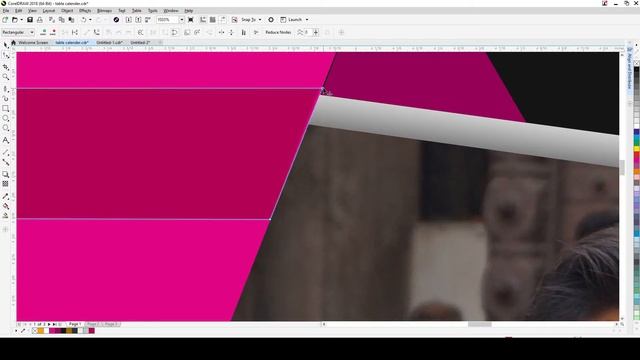Click the Reduce Nodes button
This screenshot has width=640, height=360.
(x=278, y=32)
